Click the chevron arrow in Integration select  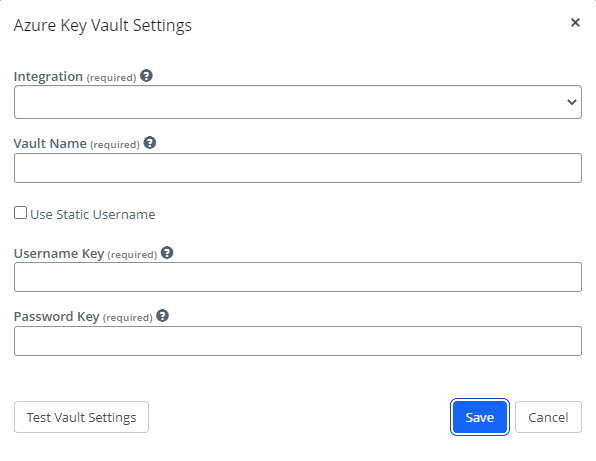(571, 102)
